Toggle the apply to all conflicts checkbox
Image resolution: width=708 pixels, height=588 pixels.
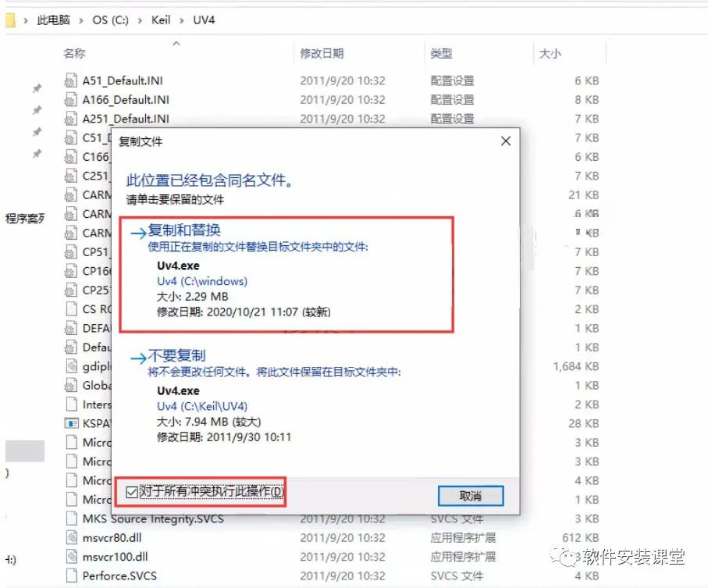tap(131, 492)
